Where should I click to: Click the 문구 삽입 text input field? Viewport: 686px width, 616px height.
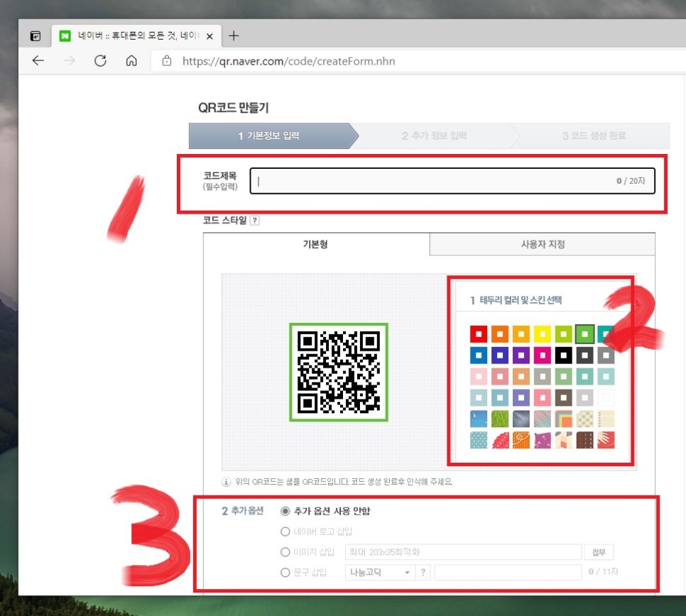click(508, 572)
